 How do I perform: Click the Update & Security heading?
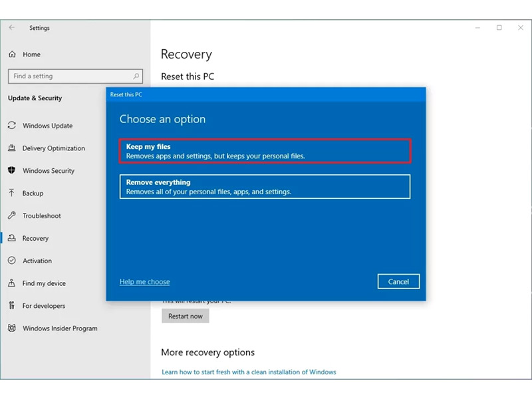point(35,98)
